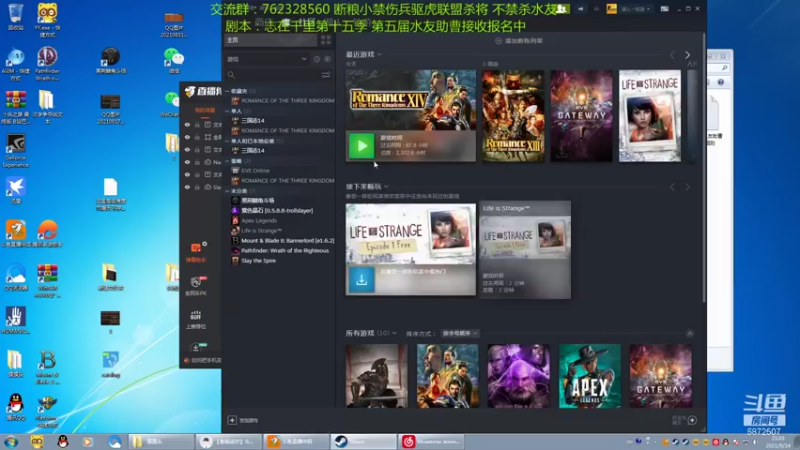Open Apex Legends cover in all games shelf

(590, 376)
